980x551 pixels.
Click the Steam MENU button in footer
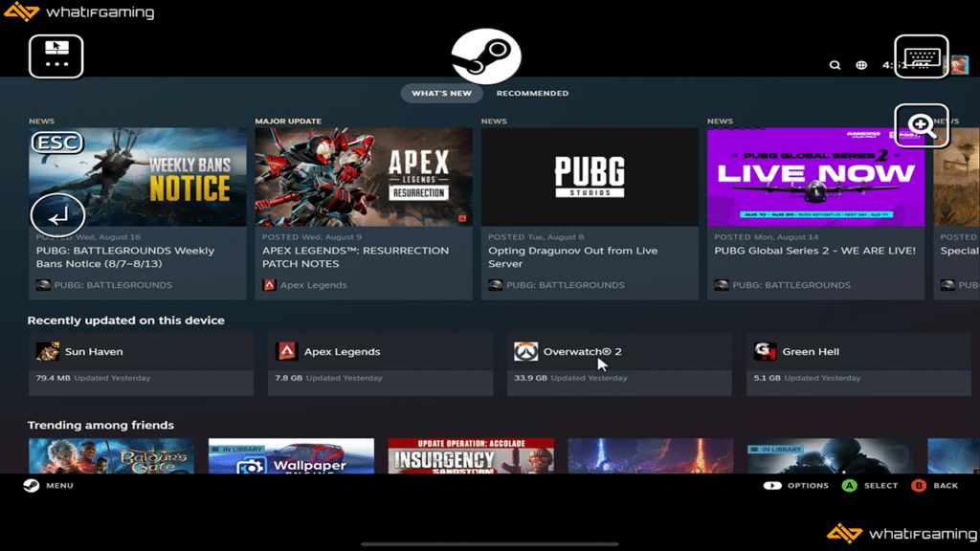click(x=48, y=486)
